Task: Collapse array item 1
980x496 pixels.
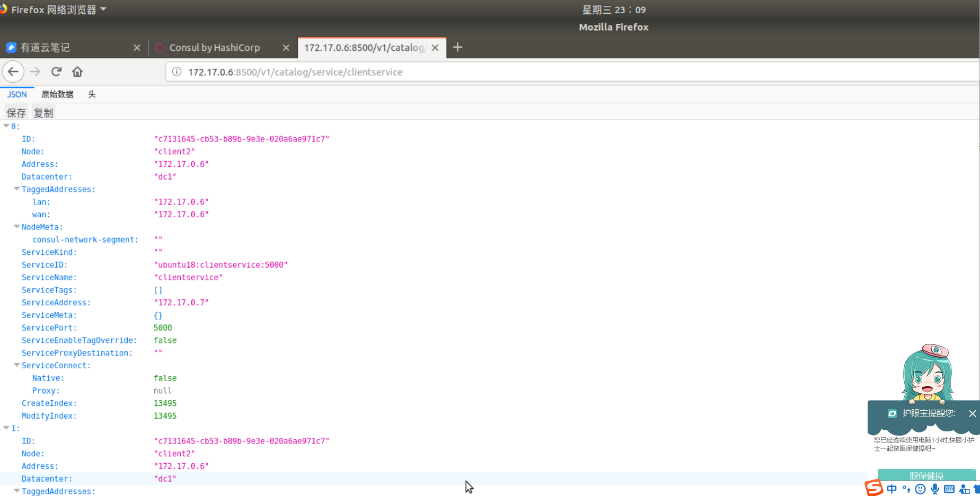Action: (x=6, y=428)
